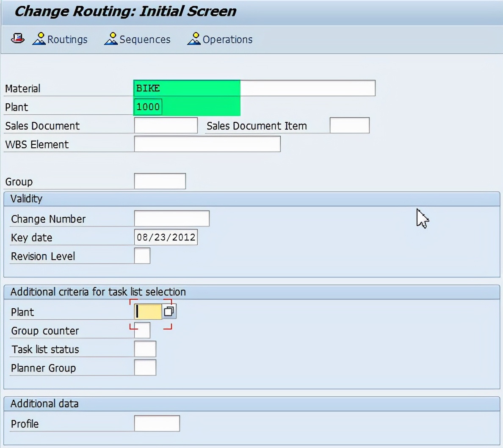Open the Plant search help button
This screenshot has width=503, height=448.
coord(169,312)
